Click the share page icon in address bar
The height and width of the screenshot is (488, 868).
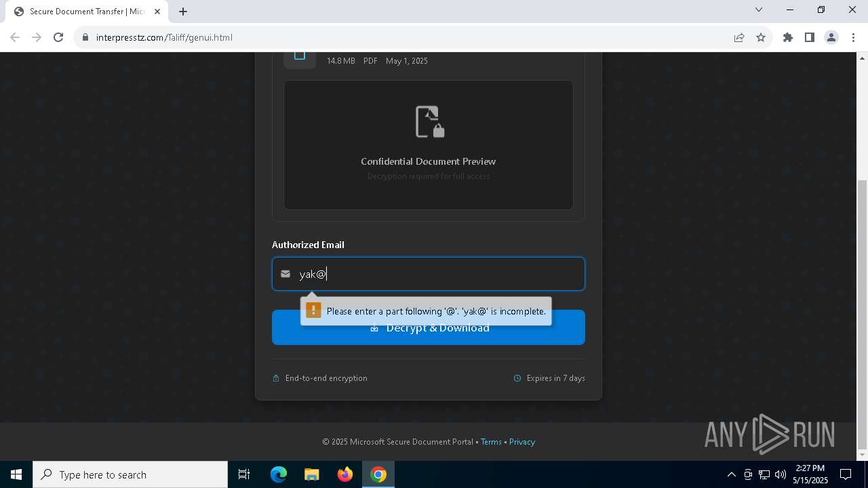click(739, 37)
